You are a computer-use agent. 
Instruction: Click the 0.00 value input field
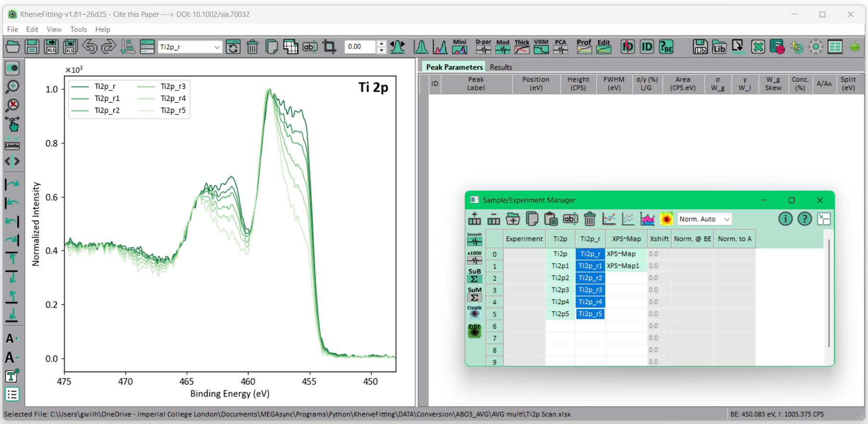coord(361,47)
